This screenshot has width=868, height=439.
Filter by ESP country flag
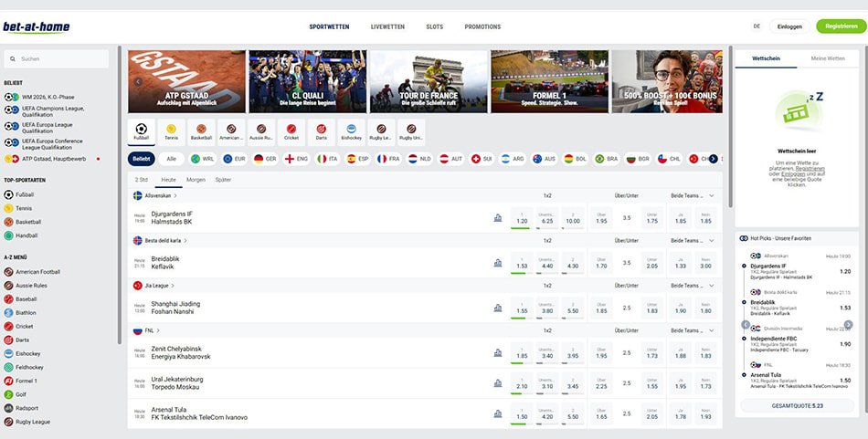[357, 159]
